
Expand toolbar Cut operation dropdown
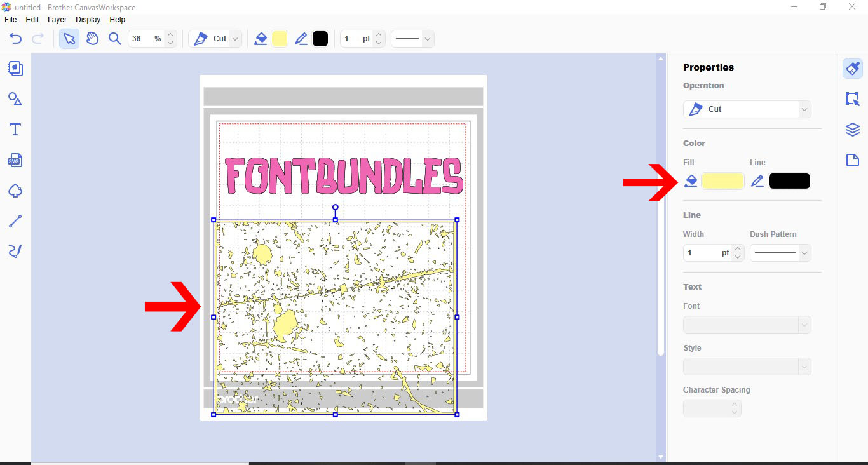[x=236, y=39]
